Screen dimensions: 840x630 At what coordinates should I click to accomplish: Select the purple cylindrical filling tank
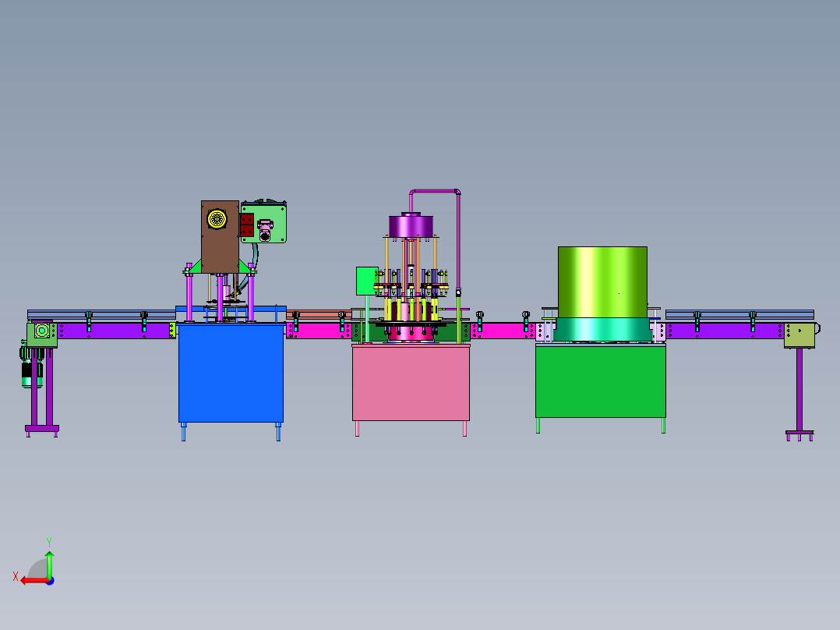(411, 225)
